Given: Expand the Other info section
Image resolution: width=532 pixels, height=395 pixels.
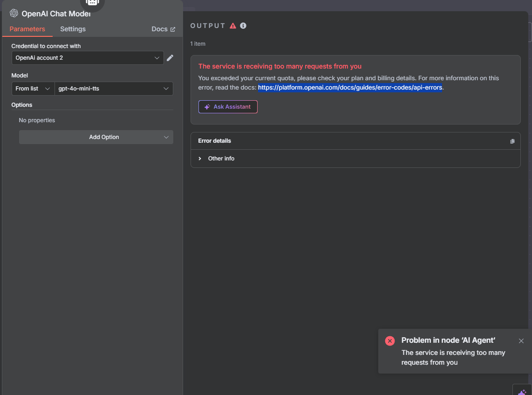Looking at the screenshot, I should 217,159.
